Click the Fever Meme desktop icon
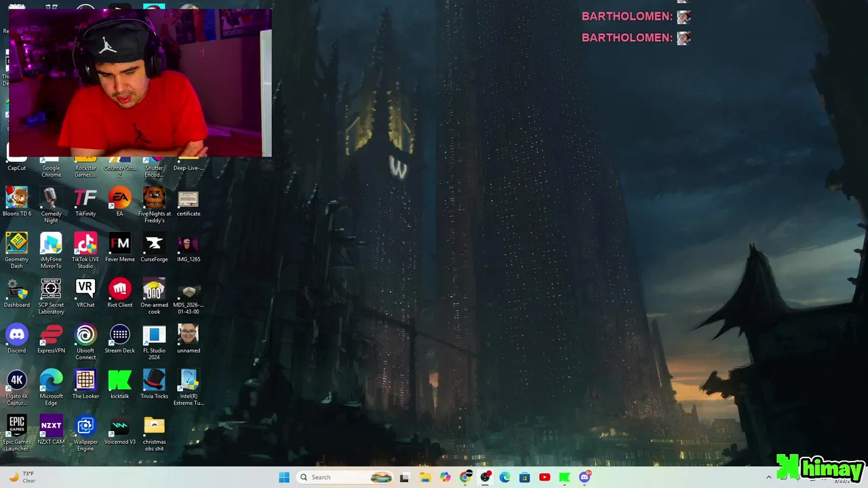 tap(120, 248)
